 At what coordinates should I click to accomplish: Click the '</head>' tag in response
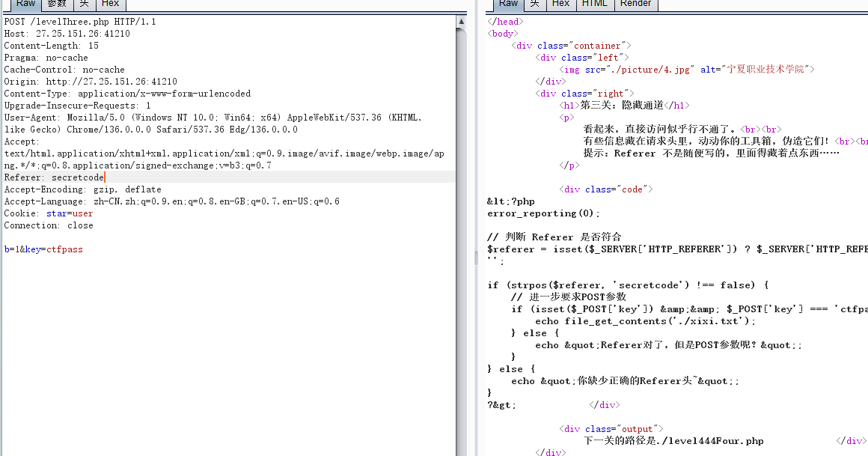(x=505, y=22)
